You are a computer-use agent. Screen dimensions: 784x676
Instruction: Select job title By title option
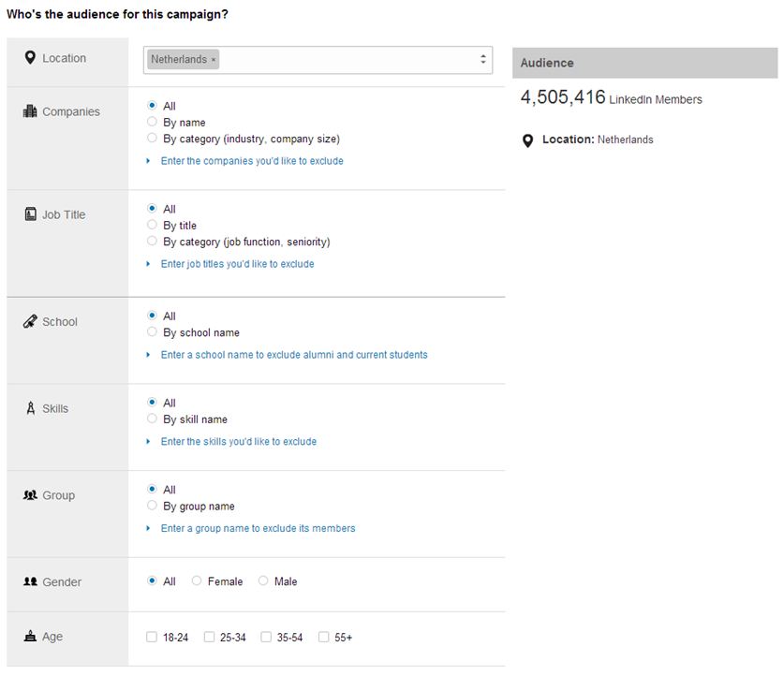[152, 226]
